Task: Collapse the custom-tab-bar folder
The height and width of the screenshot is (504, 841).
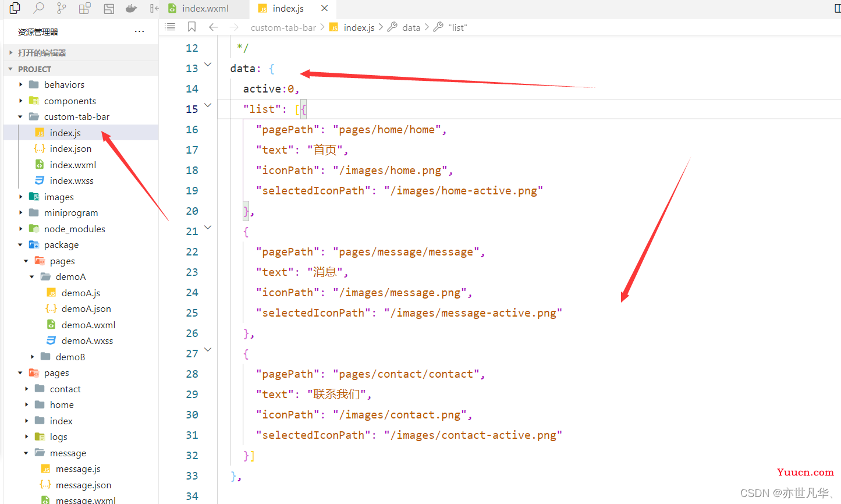Action: 80,116
